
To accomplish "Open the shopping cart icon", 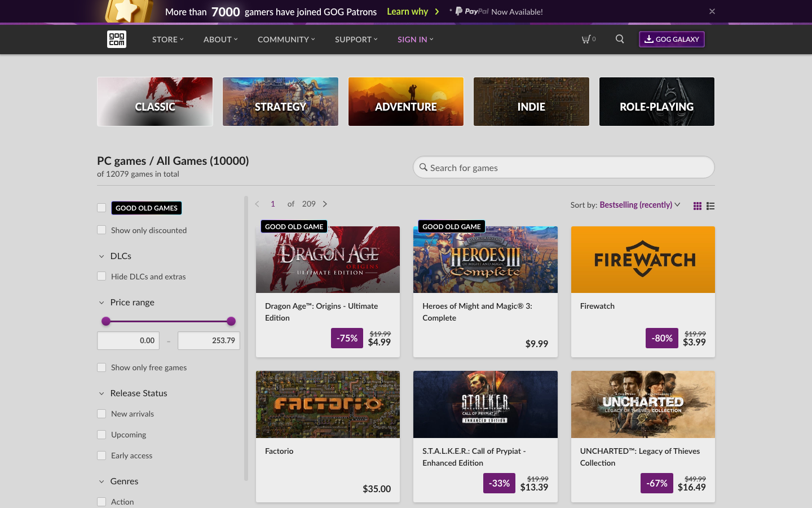I will click(586, 39).
